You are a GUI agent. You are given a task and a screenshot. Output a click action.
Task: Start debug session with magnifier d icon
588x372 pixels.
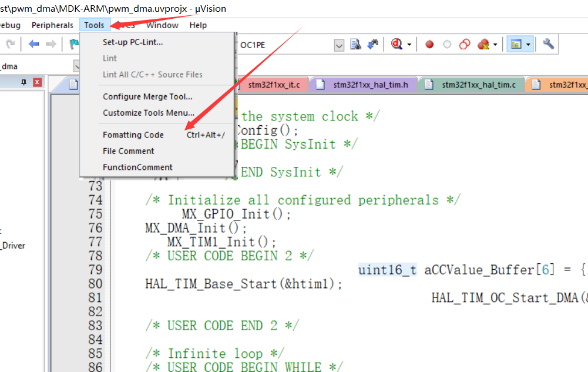pos(397,44)
